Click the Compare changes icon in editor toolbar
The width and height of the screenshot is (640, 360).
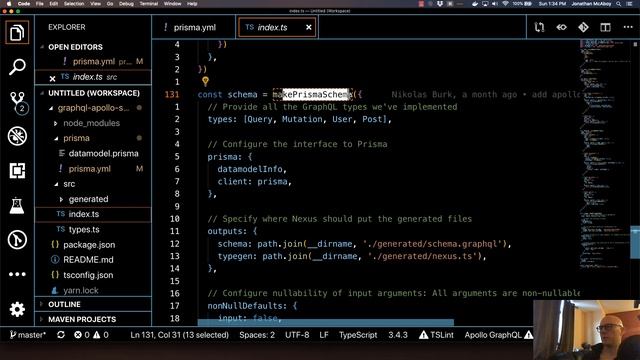(x=539, y=27)
